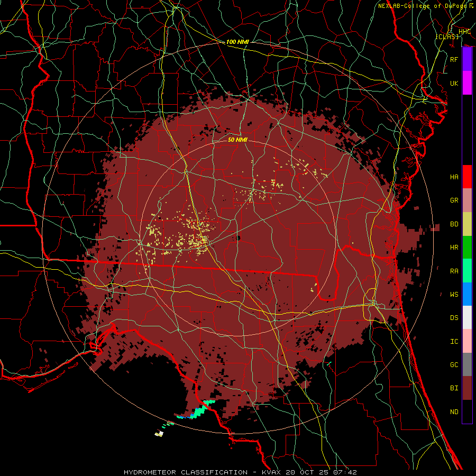Click the BI legend label

tap(454, 388)
